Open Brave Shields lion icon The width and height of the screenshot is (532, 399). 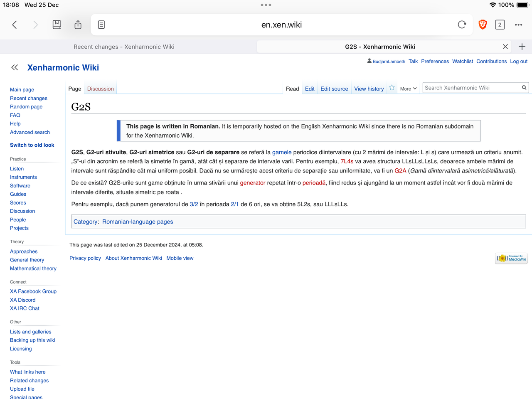click(x=483, y=25)
